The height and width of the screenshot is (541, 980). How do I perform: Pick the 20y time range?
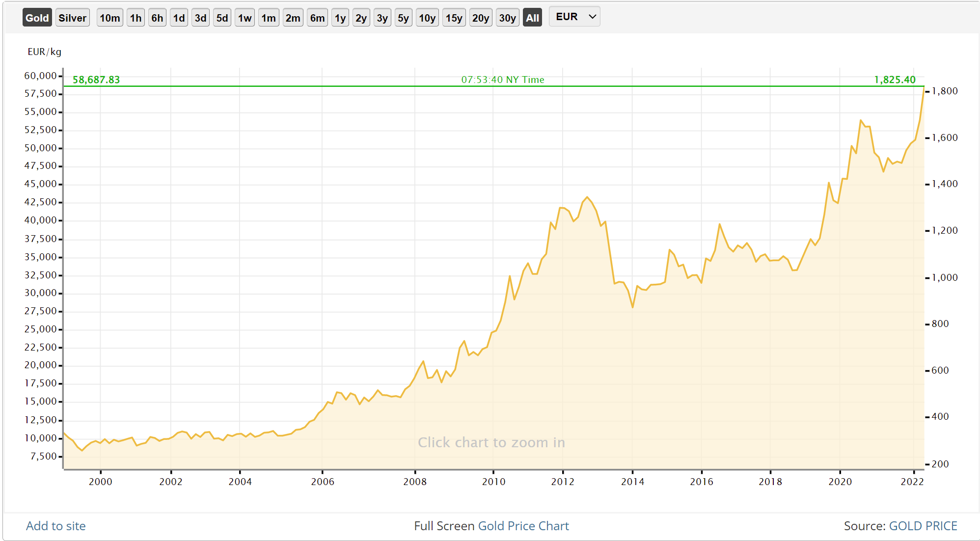480,18
